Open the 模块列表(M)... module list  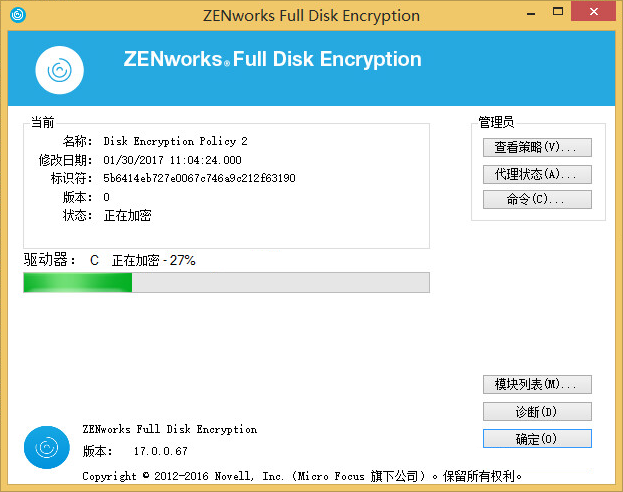536,385
